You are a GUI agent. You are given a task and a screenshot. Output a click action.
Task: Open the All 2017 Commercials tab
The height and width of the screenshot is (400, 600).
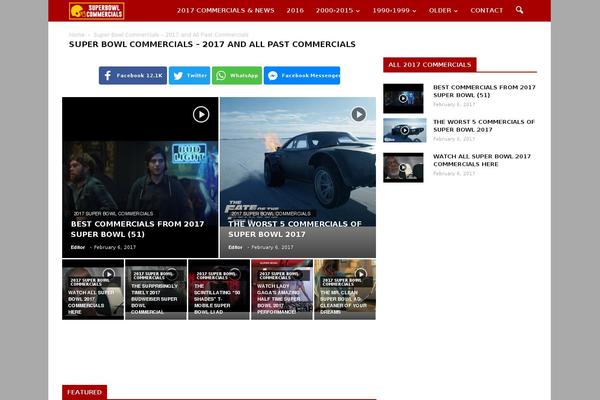[x=430, y=65]
